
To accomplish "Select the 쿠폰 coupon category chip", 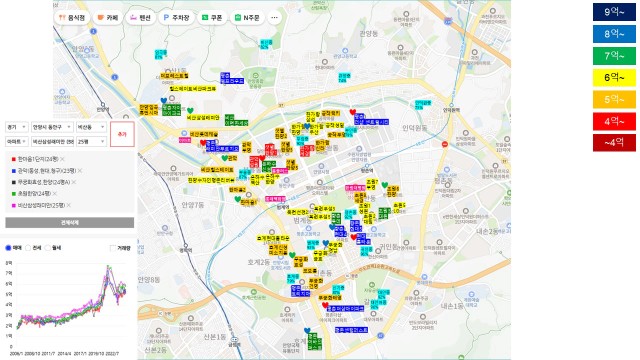I will click(x=212, y=18).
